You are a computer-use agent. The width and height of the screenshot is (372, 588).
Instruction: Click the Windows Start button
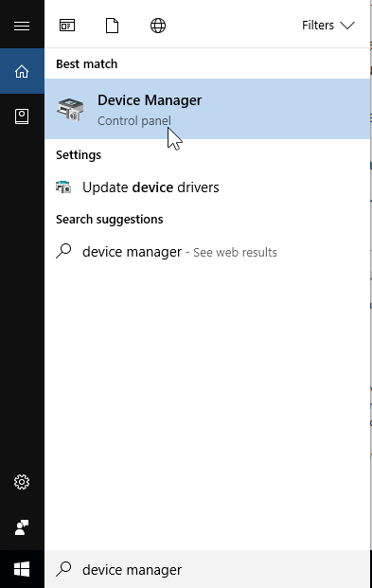tap(22, 569)
